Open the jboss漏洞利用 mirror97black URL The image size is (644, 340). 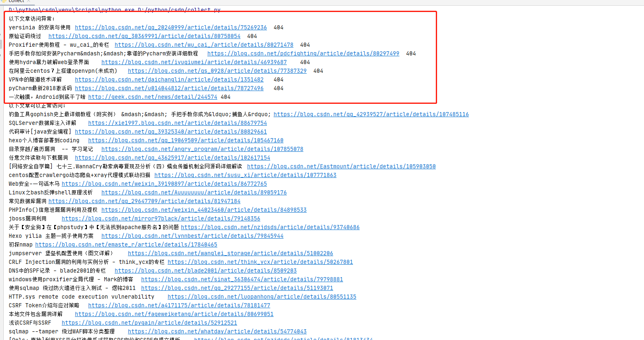(x=161, y=218)
